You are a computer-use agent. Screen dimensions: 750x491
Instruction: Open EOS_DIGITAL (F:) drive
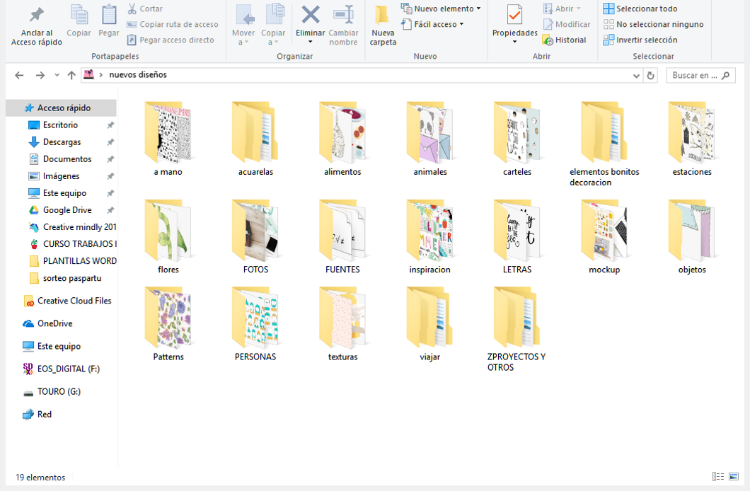61,369
